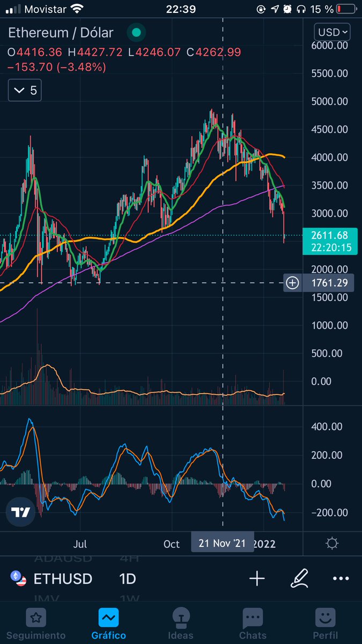Tap the Ethereum coin icon beside ETHUSD
The width and height of the screenshot is (362, 644).
coord(18,578)
